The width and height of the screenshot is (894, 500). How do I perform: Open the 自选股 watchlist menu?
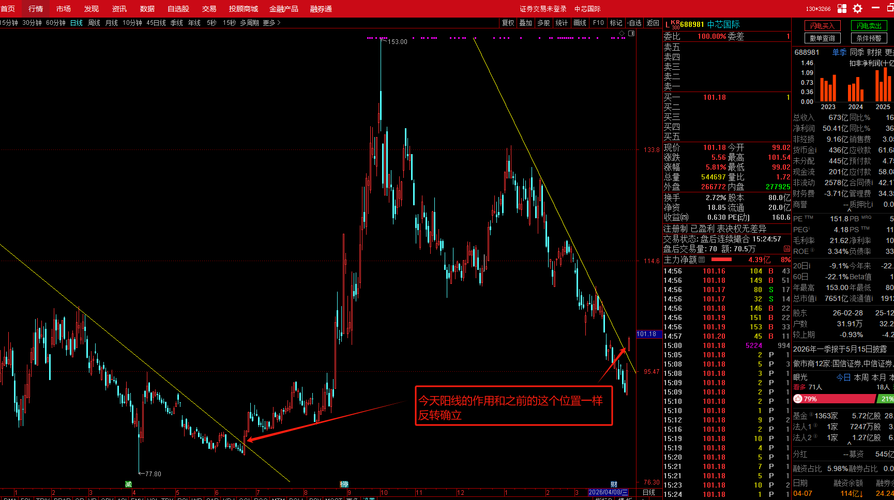coord(178,9)
